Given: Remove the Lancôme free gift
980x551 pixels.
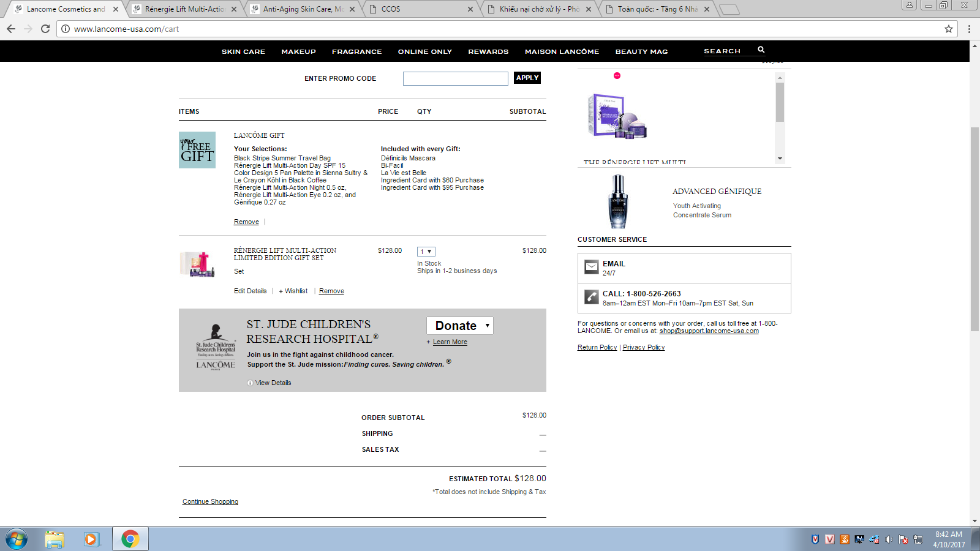Looking at the screenshot, I should (246, 222).
